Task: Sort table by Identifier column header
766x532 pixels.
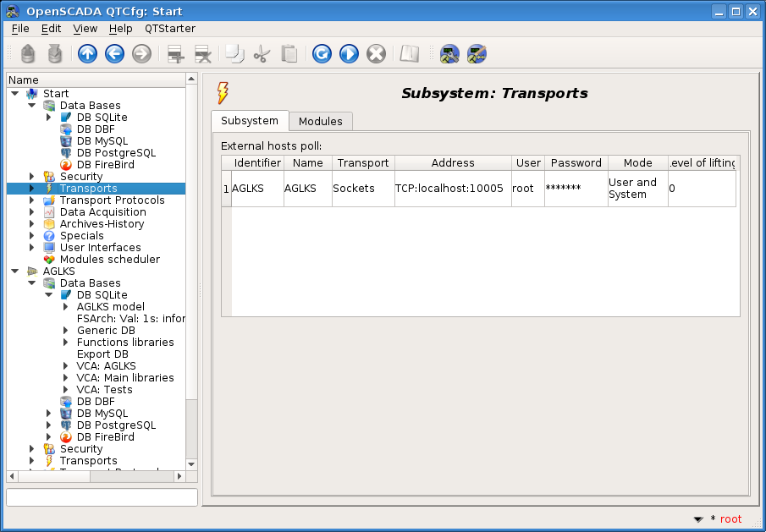Action: [257, 163]
